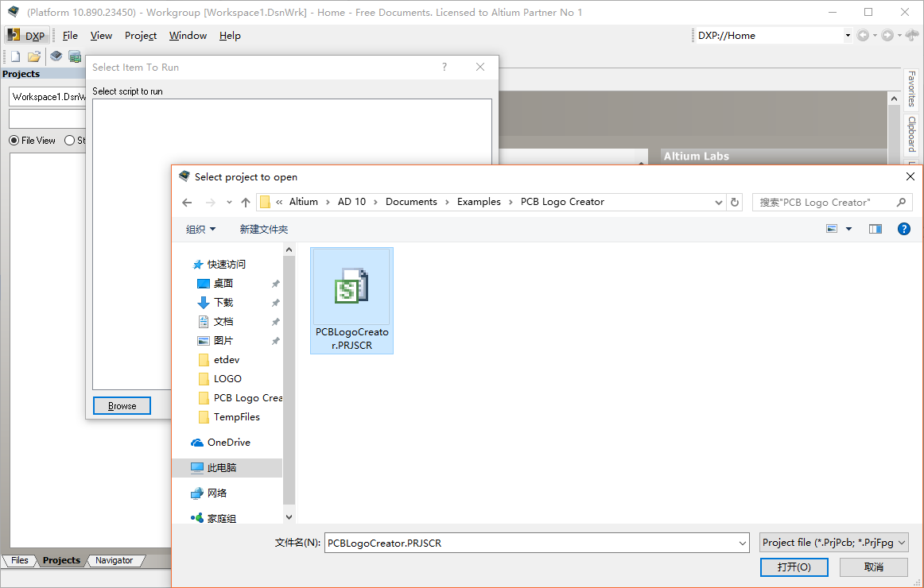924x588 pixels.
Task: Click the back arrow in file dialog
Action: pyautogui.click(x=187, y=203)
